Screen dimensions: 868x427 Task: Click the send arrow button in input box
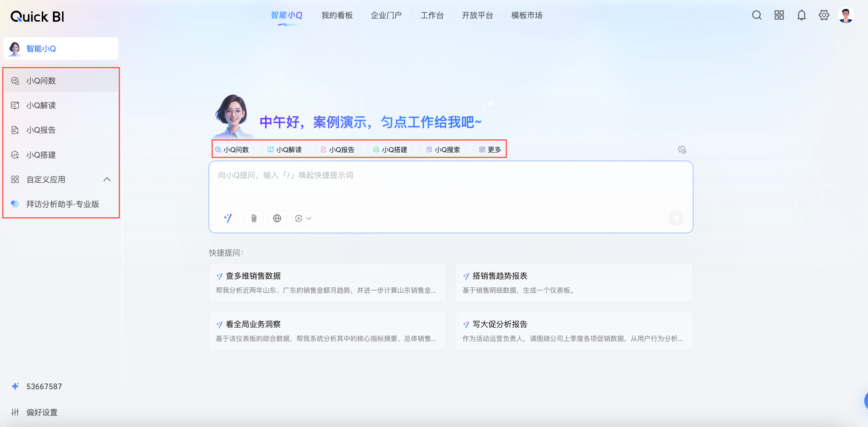click(676, 218)
